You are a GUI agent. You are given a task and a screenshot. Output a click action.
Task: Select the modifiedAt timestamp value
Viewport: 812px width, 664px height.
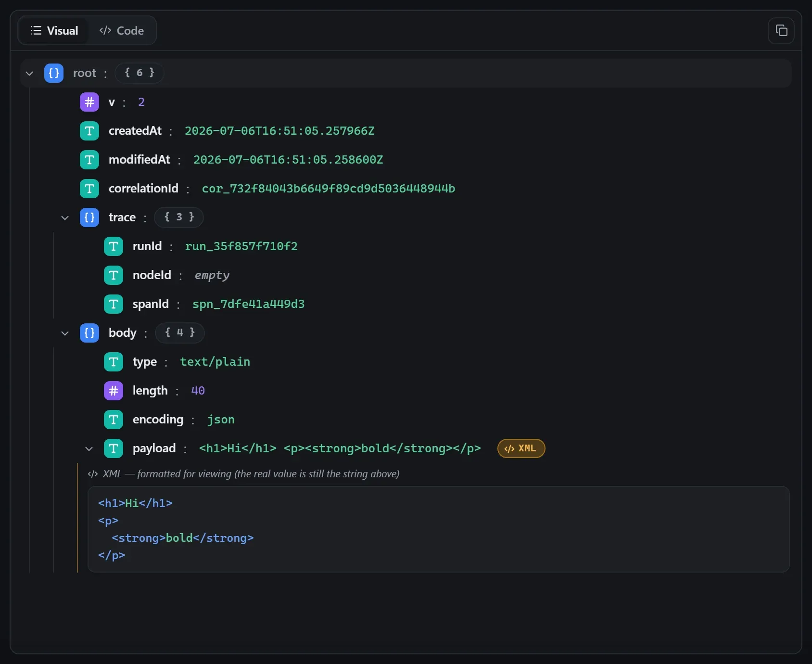[x=288, y=160]
